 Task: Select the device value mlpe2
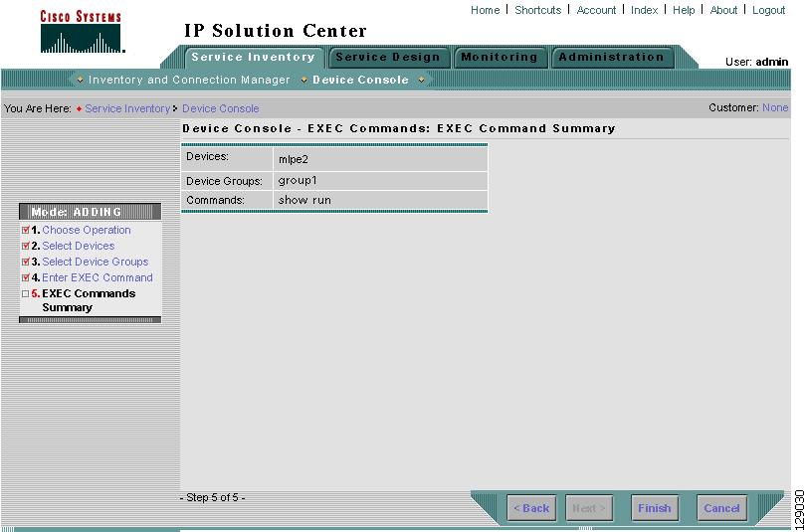(x=294, y=159)
